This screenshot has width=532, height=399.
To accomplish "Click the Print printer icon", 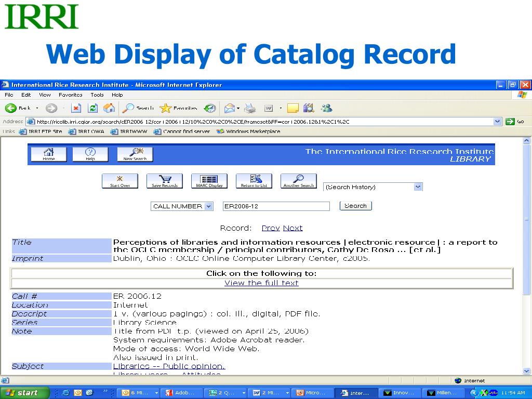I will tap(250, 108).
